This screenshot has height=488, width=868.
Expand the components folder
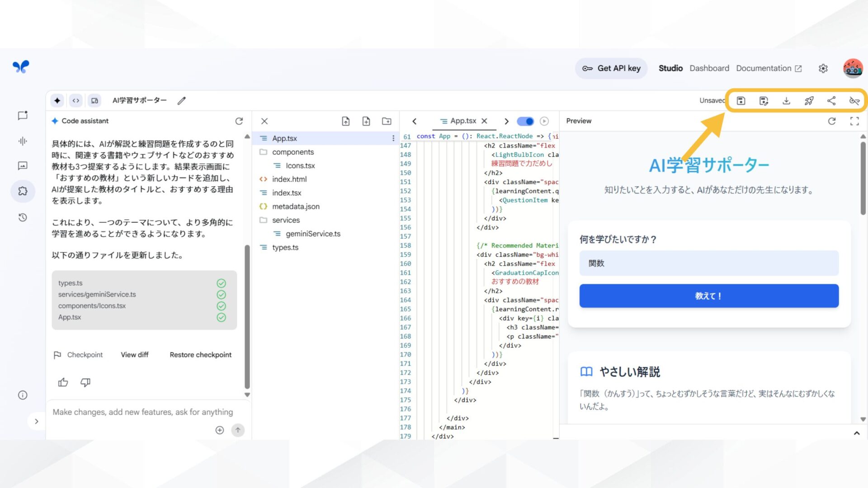[293, 152]
